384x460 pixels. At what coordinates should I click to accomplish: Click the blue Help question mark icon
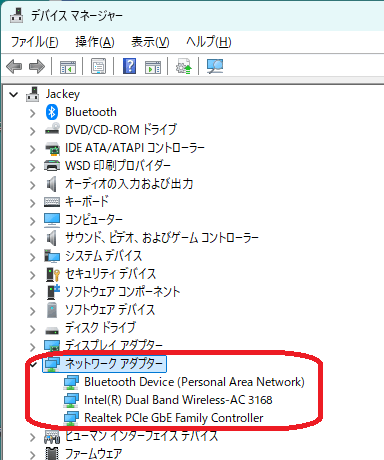[129, 66]
